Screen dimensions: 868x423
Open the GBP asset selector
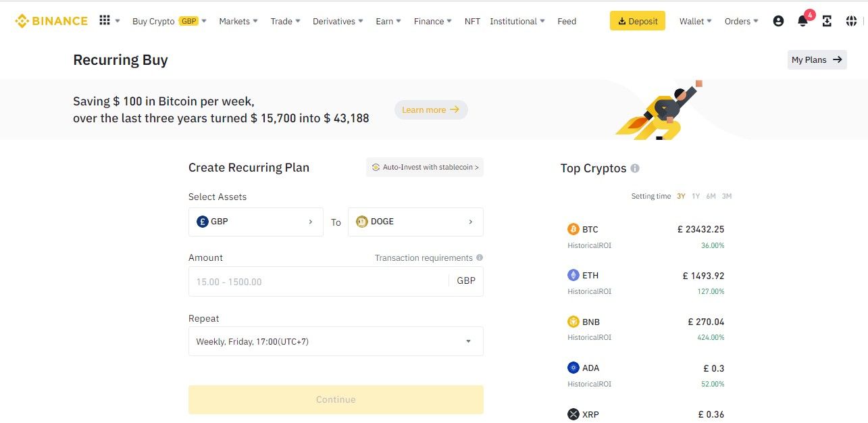coord(256,222)
